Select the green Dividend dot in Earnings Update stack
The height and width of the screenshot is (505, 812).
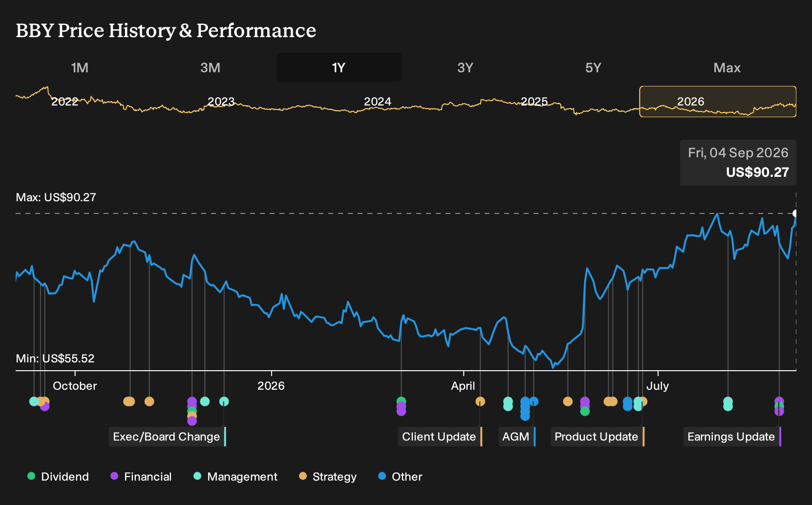[x=779, y=406]
